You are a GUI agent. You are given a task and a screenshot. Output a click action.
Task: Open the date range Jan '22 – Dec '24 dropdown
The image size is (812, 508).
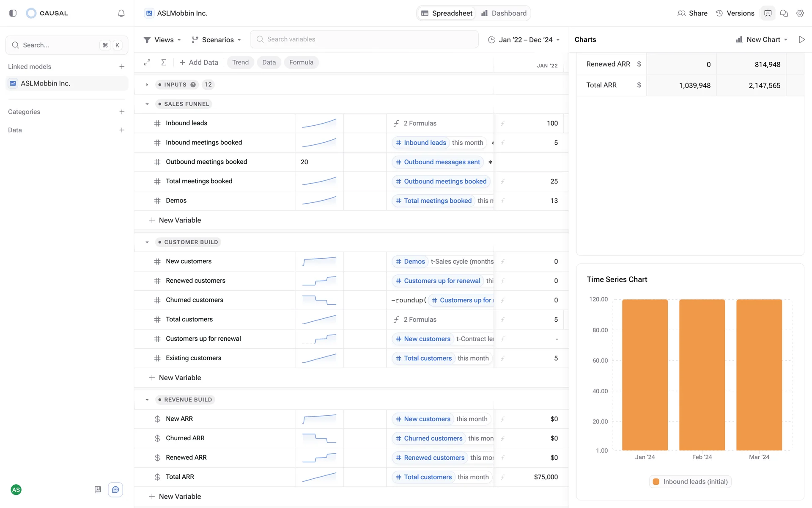click(x=524, y=40)
